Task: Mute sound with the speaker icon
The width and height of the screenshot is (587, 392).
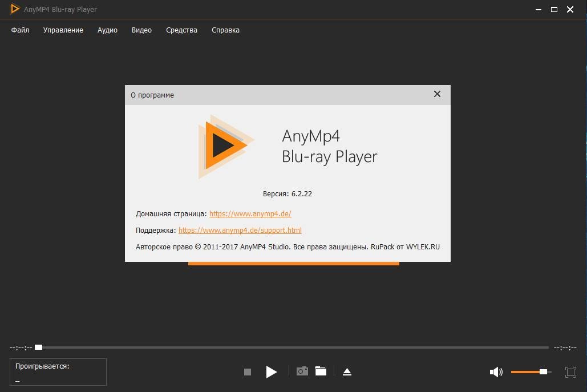Action: [496, 372]
